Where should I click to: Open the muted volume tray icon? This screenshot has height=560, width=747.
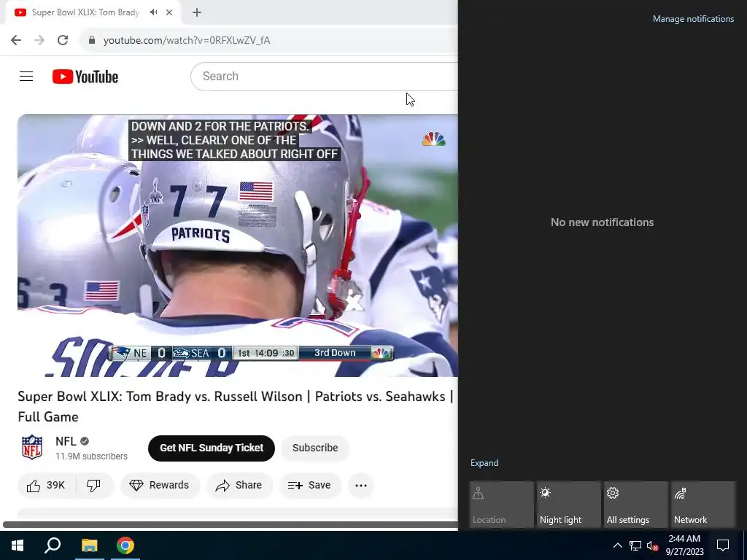pos(653,545)
